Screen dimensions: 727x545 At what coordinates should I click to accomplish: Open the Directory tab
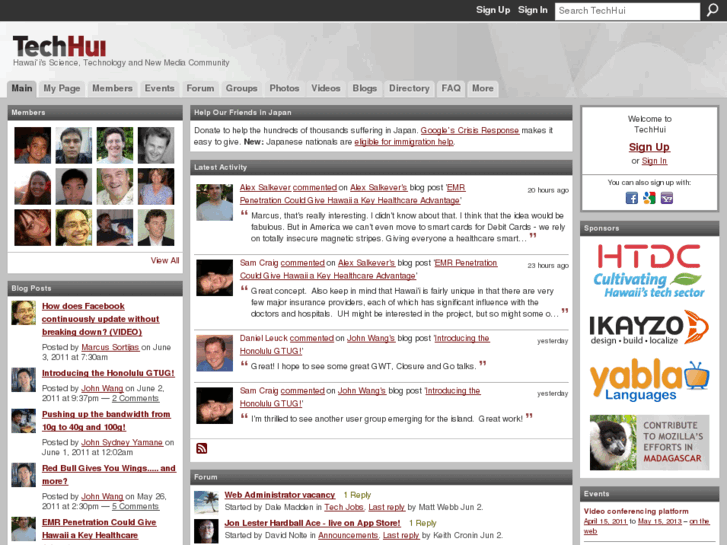[409, 88]
